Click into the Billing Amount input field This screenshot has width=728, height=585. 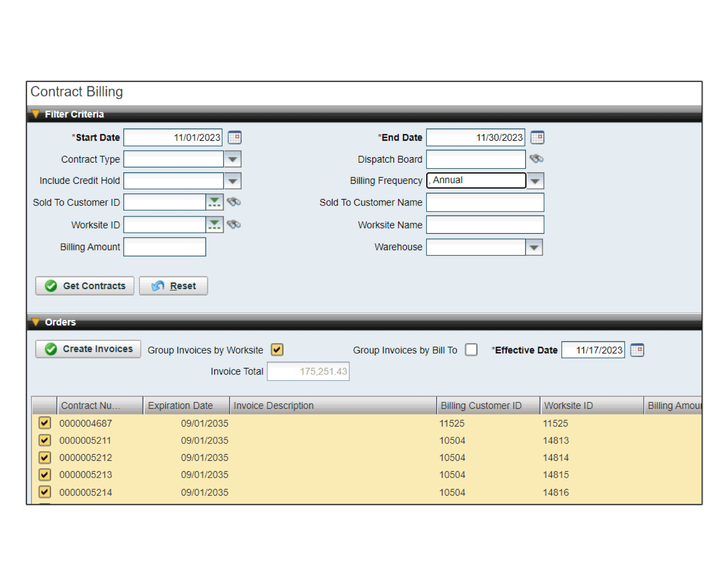165,247
